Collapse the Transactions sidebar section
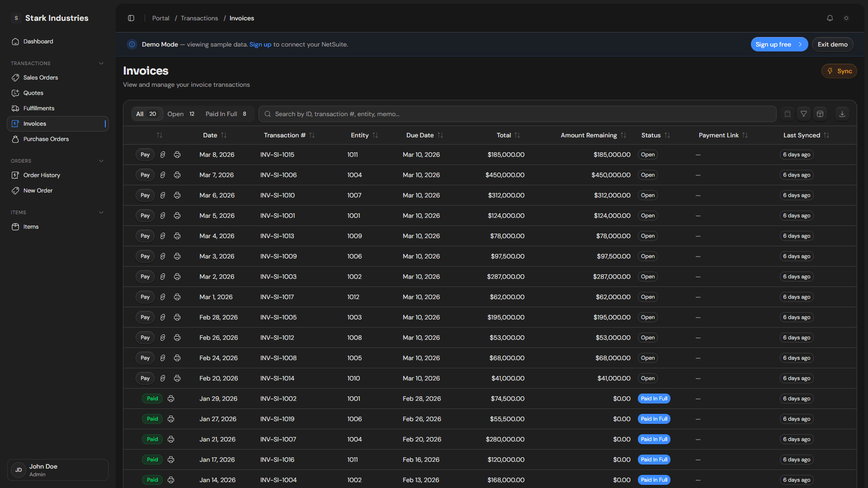 click(x=101, y=63)
